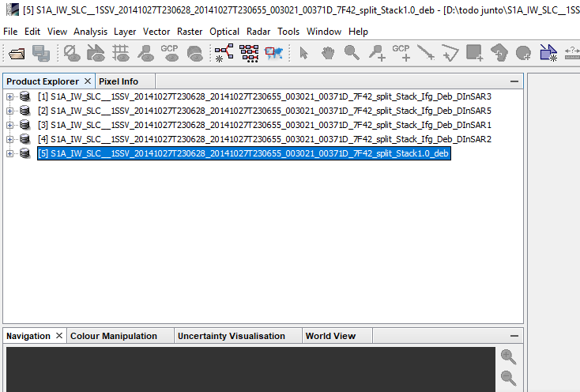The width and height of the screenshot is (580, 392).
Task: Select product [2] ending in DInSAR5
Action: [265, 111]
